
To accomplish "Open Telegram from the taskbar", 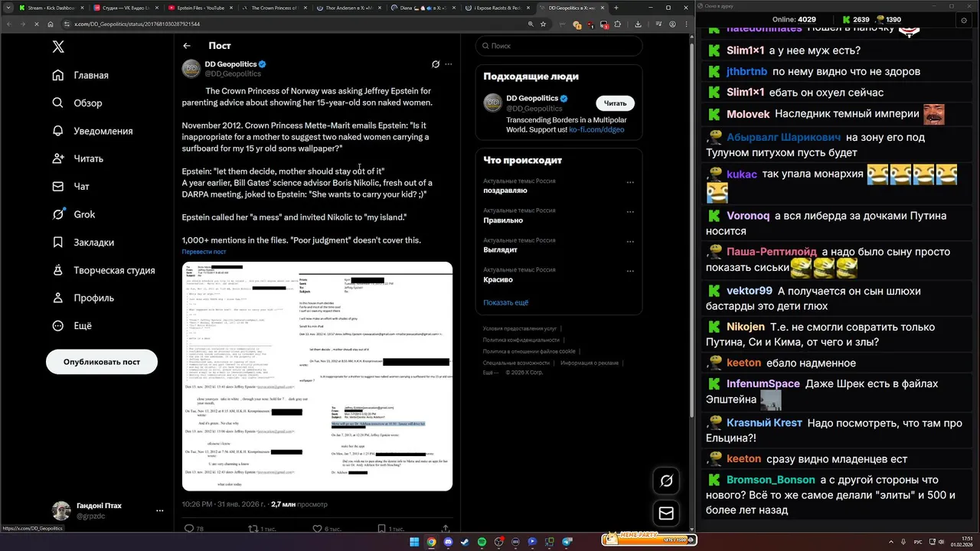I will pyautogui.click(x=567, y=542).
